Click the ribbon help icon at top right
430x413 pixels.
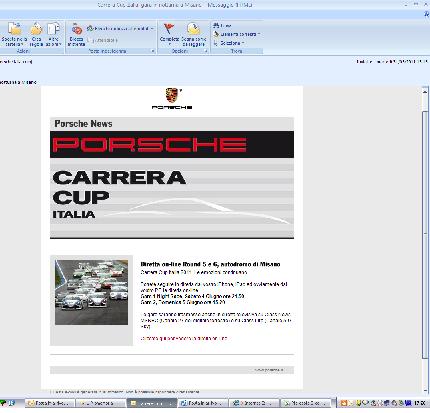click(427, 14)
